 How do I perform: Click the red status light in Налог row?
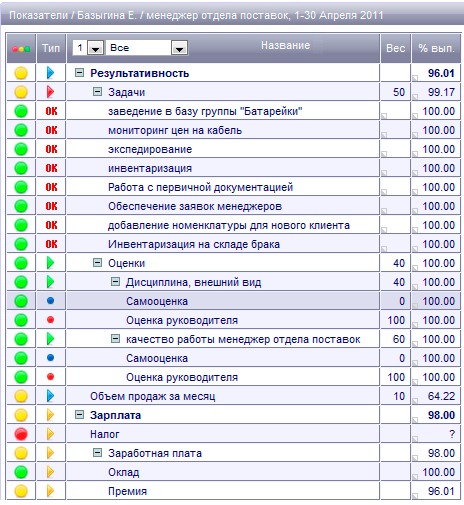(21, 434)
